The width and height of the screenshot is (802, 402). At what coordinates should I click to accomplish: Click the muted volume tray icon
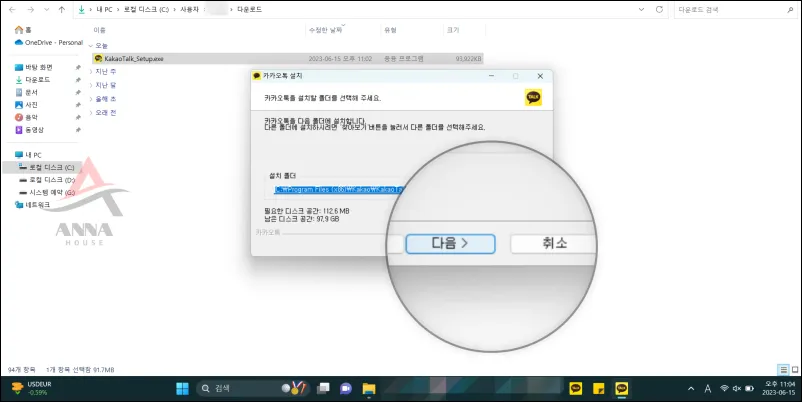(x=737, y=389)
